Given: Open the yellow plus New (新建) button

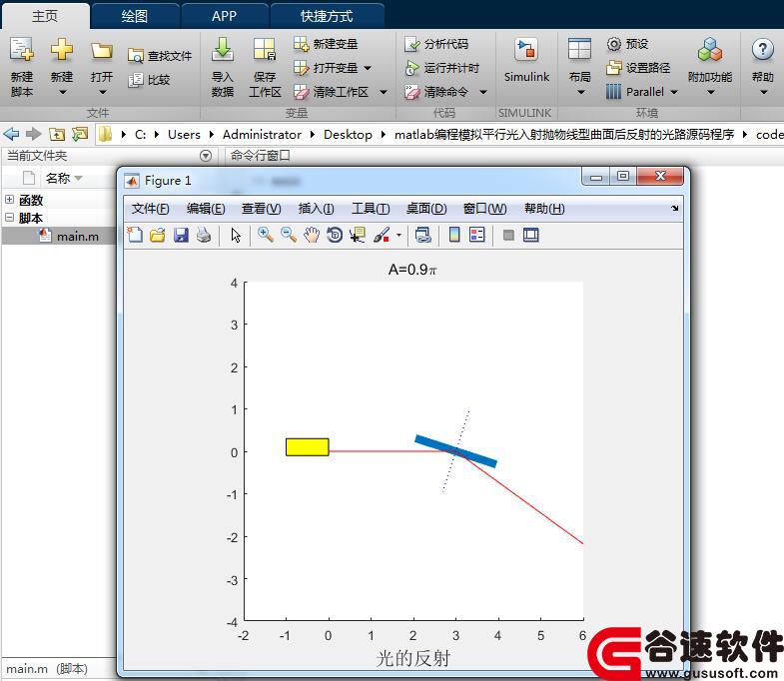Looking at the screenshot, I should [x=62, y=50].
